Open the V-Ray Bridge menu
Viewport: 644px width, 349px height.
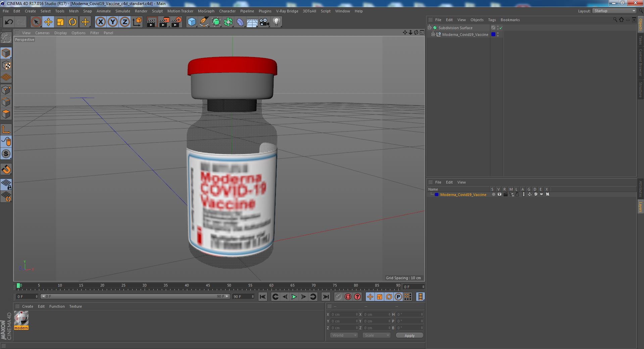[x=287, y=11]
